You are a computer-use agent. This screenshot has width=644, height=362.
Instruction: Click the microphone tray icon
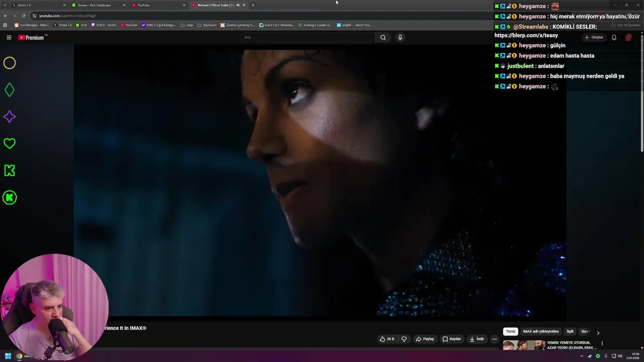click(606, 356)
